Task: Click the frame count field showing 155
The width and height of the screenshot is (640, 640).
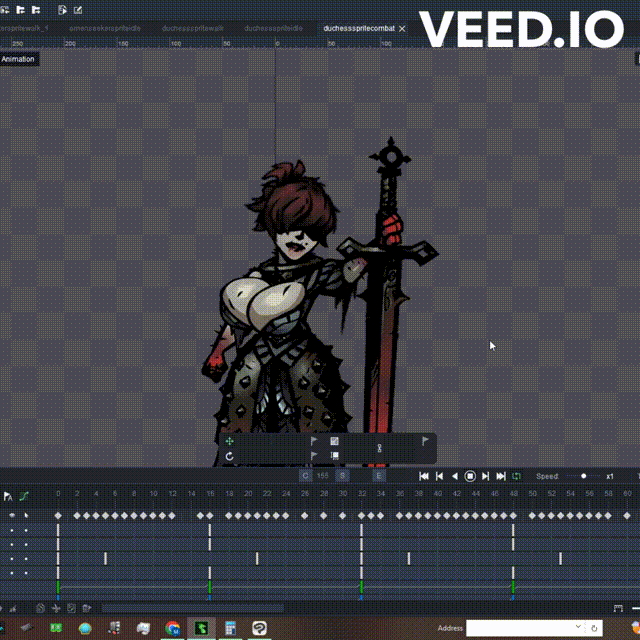Action: tap(323, 476)
